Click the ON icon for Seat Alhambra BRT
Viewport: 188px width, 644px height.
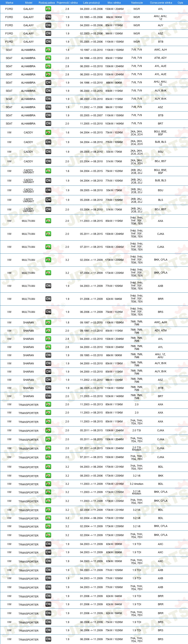click(48, 123)
